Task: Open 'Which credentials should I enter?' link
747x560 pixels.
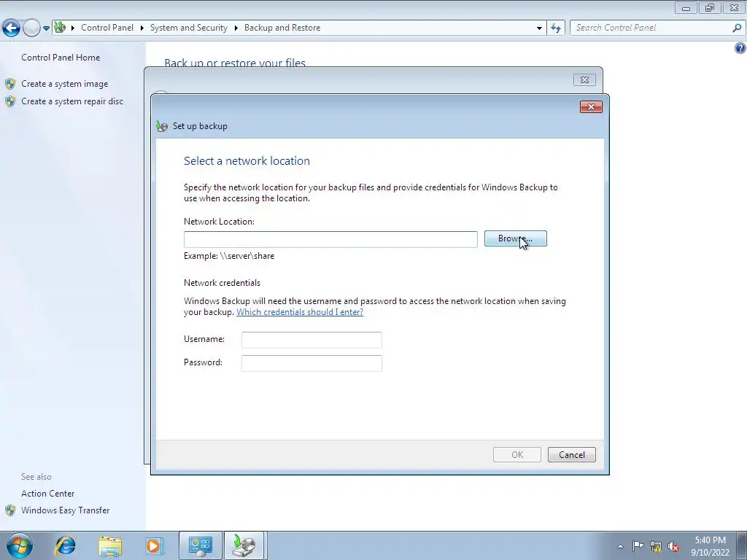Action: click(300, 312)
